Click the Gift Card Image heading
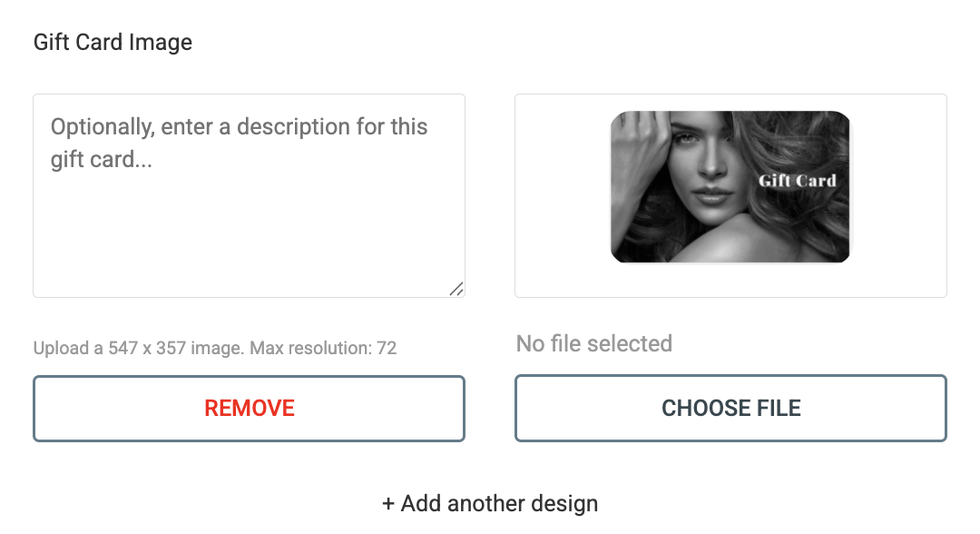Image resolution: width=980 pixels, height=534 pixels. pos(113,43)
